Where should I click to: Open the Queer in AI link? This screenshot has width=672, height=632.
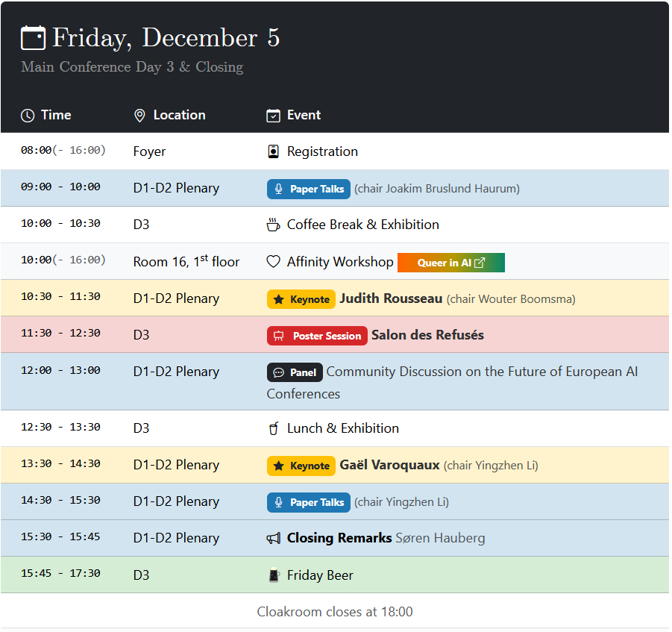click(x=450, y=263)
